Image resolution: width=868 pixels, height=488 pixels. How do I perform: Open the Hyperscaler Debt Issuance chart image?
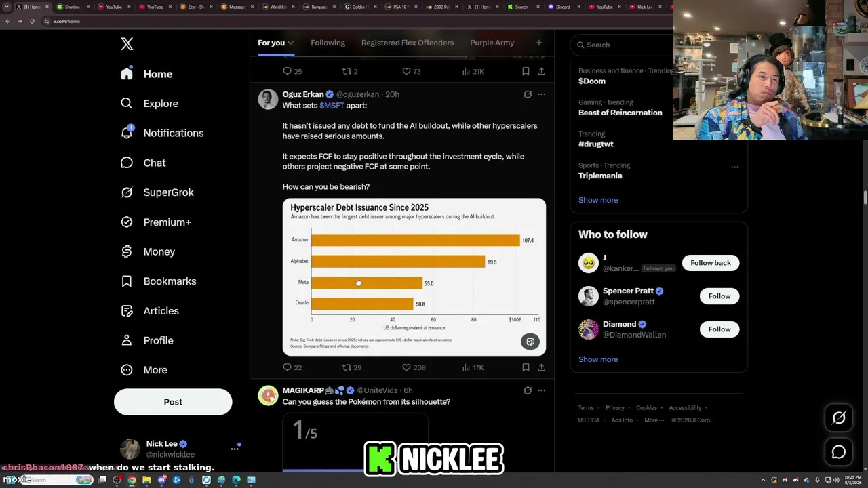[x=414, y=277]
